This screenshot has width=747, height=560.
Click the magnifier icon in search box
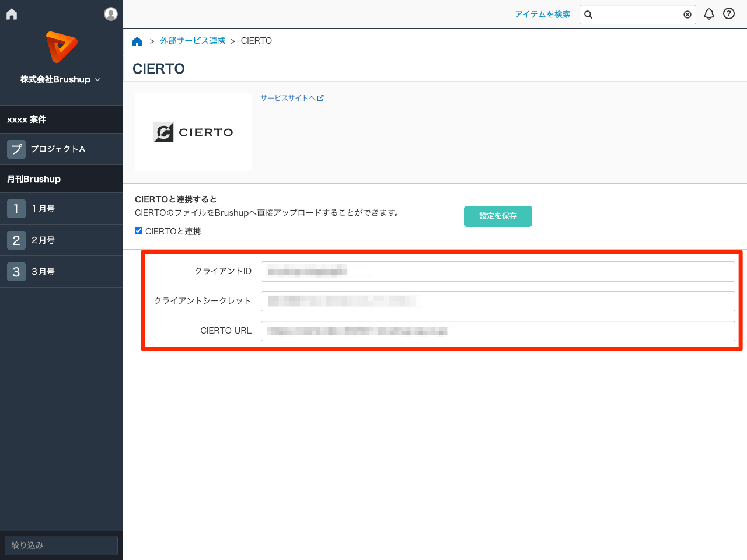(x=588, y=15)
